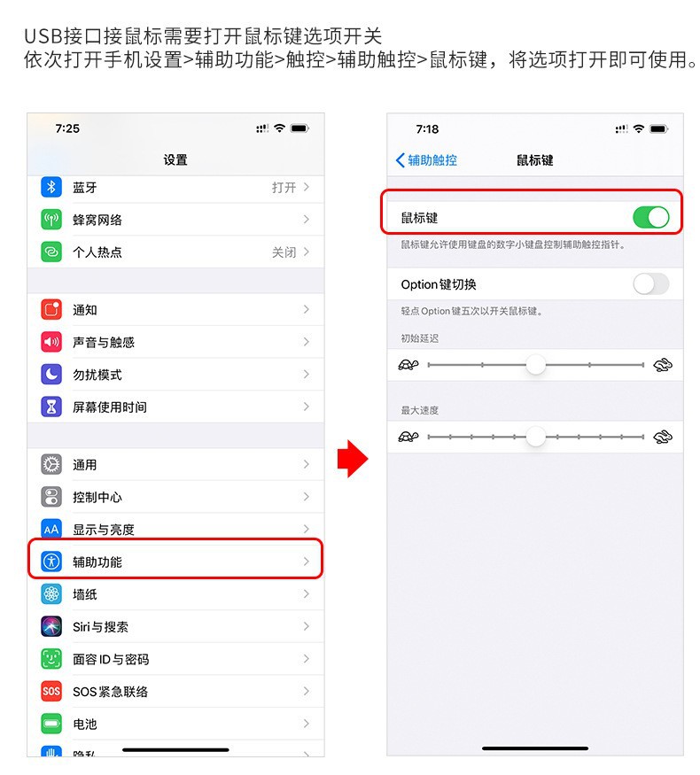The image size is (700, 775).
Task: Tap the Screen Time hourglass icon
Action: 51,407
